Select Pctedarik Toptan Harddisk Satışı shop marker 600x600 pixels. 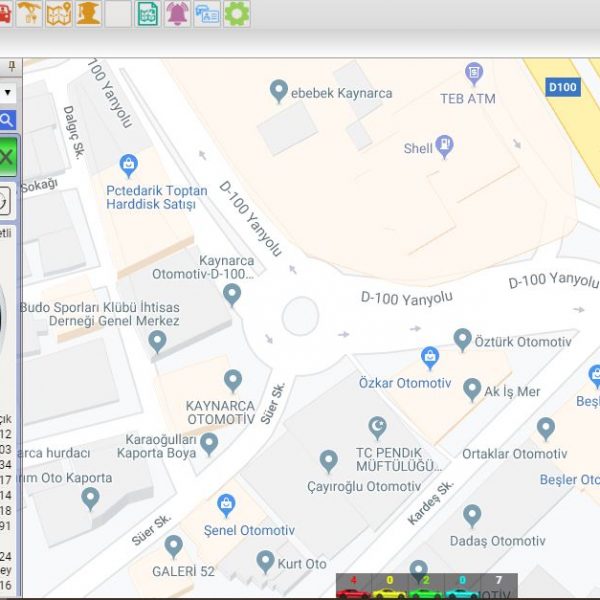129,166
